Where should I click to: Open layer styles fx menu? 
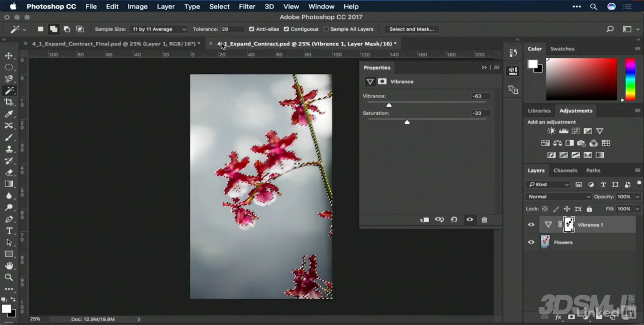pyautogui.click(x=558, y=317)
